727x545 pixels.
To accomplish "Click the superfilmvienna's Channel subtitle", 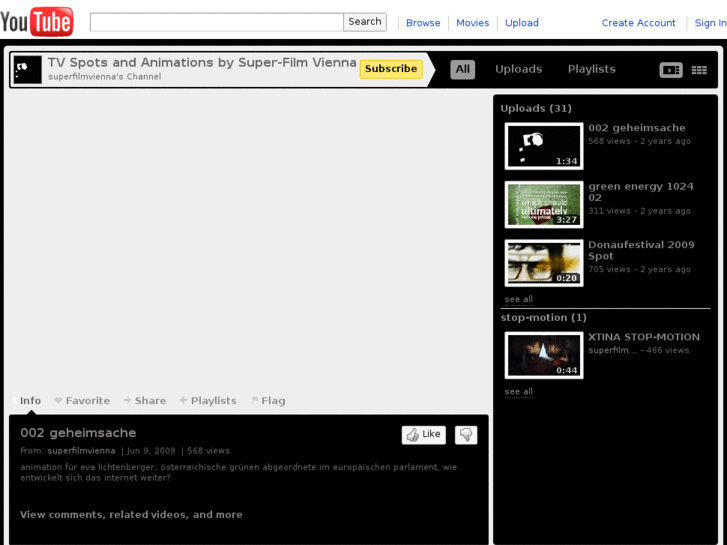I will (x=105, y=77).
